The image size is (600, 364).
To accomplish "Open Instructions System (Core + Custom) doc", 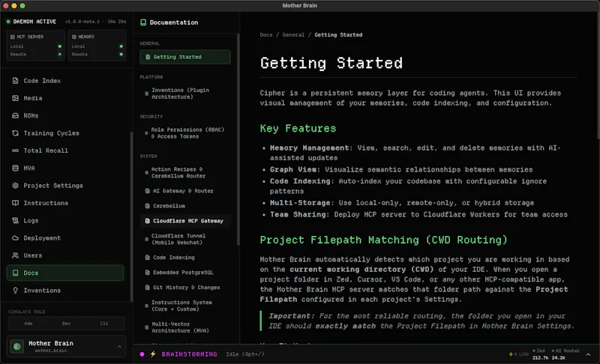I will click(x=185, y=306).
